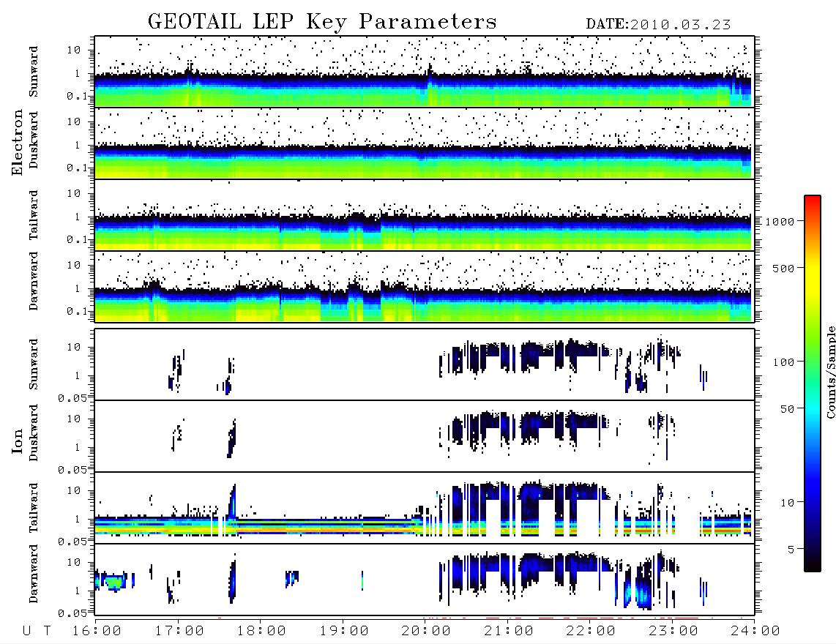The height and width of the screenshot is (644, 836).
Task: Click the 23:00 time tick label
Action: coord(673,632)
